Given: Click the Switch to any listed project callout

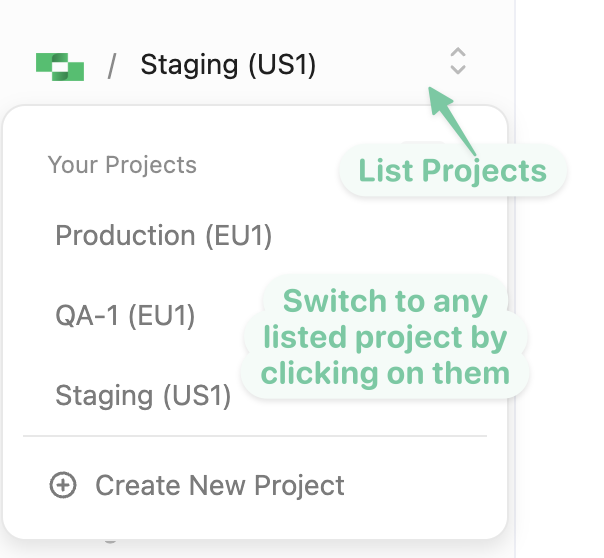Looking at the screenshot, I should pyautogui.click(x=385, y=337).
